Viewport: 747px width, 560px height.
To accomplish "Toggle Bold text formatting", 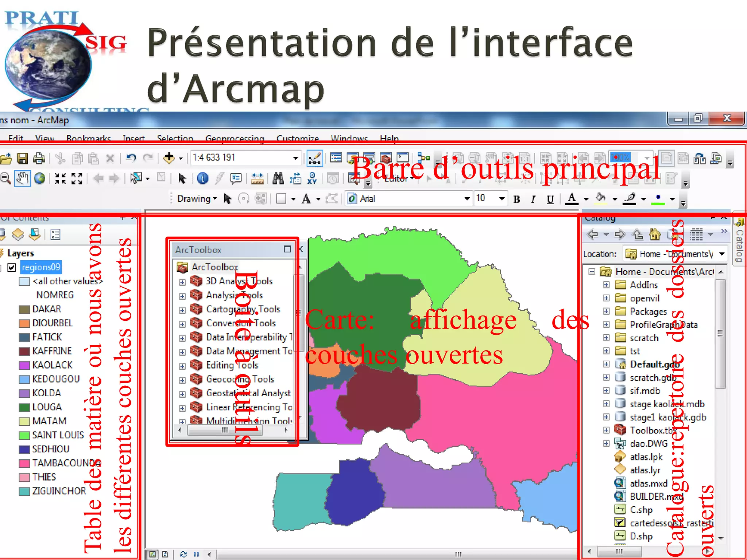I will [516, 199].
